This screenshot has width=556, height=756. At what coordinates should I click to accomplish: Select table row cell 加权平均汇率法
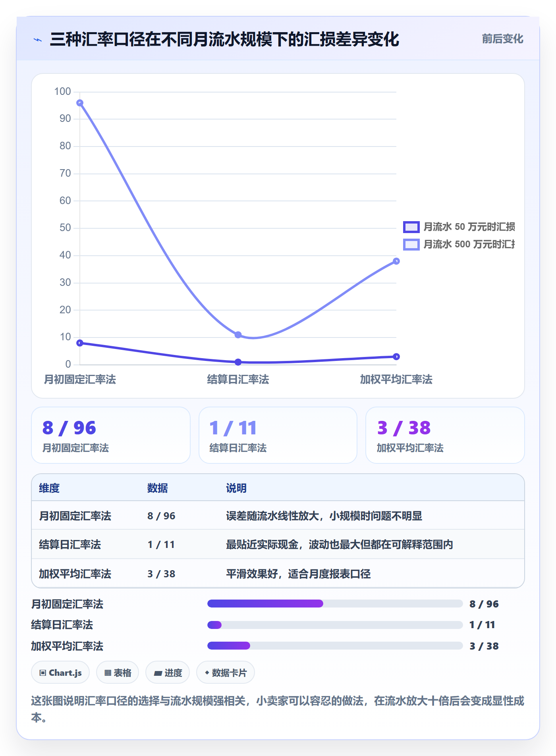75,574
